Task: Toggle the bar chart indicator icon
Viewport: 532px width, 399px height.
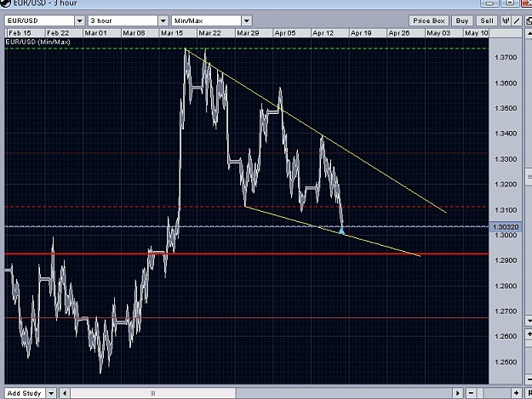Action: (506, 20)
